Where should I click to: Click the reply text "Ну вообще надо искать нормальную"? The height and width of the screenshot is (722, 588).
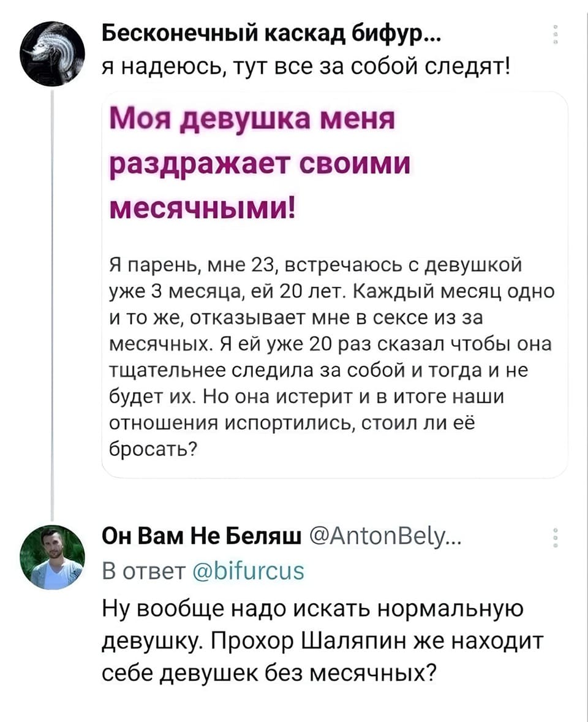click(311, 610)
